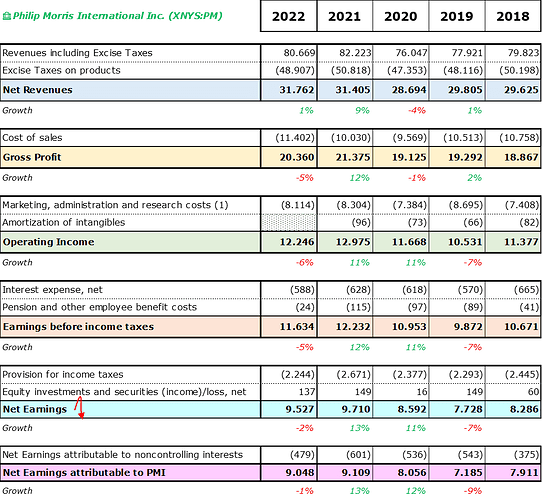Click Operating Income 2022 value 12.246

pos(297,242)
